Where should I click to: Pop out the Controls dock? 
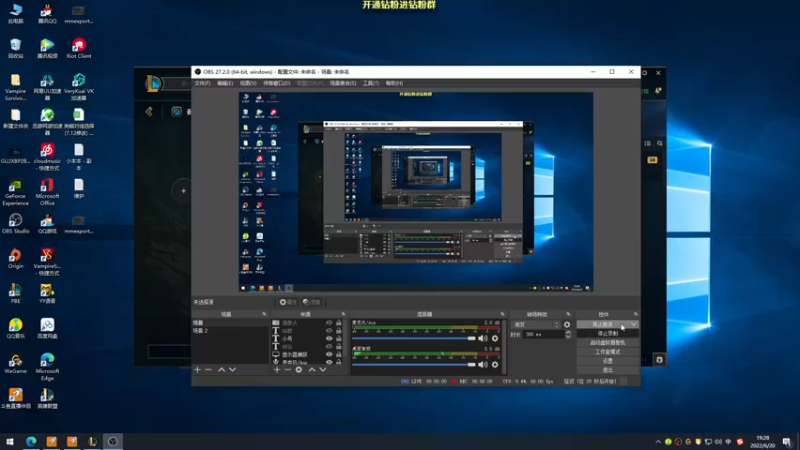(x=636, y=314)
